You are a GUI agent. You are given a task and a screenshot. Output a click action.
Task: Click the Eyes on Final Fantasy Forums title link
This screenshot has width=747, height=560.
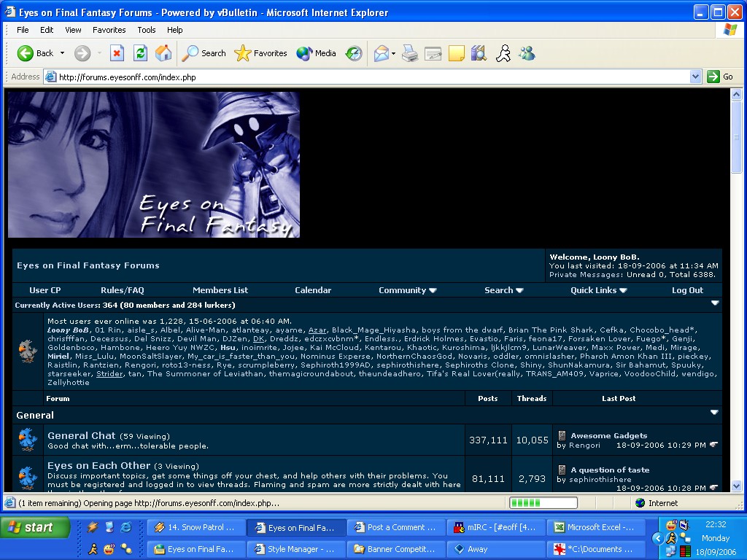pyautogui.click(x=88, y=265)
